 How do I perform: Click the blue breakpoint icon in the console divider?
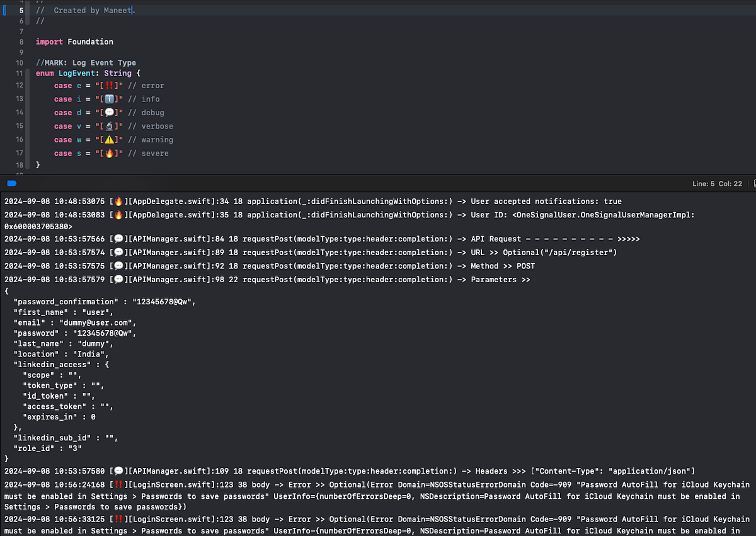pyautogui.click(x=12, y=183)
